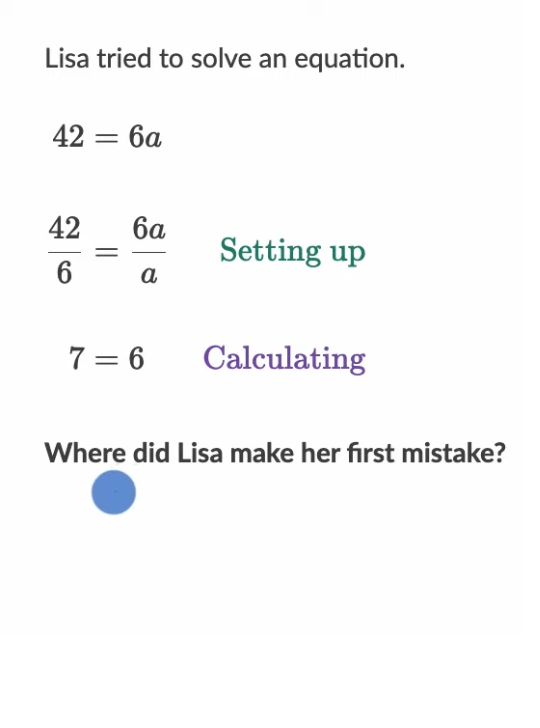Screen dimensions: 540x728
Task: Click the 6a term in the first equation
Action: pos(145,137)
